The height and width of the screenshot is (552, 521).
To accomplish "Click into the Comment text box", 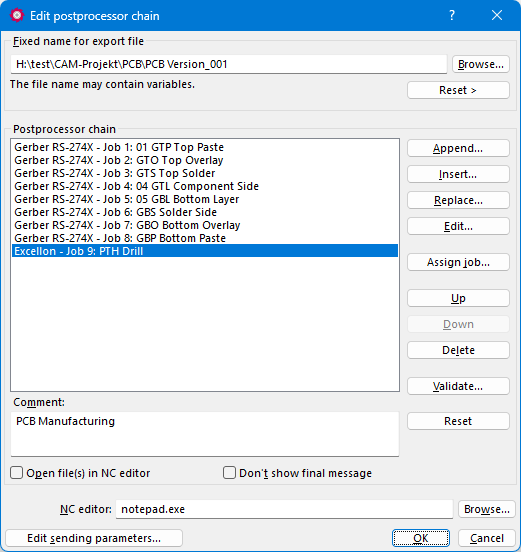I will (x=205, y=434).
